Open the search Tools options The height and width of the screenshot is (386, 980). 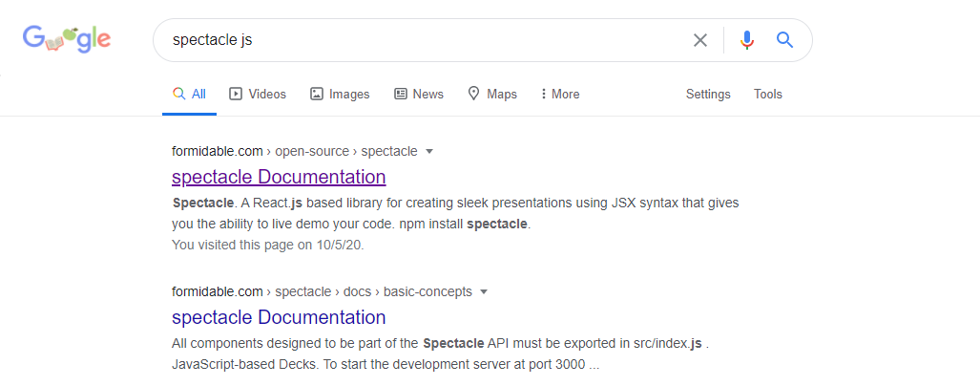click(767, 94)
